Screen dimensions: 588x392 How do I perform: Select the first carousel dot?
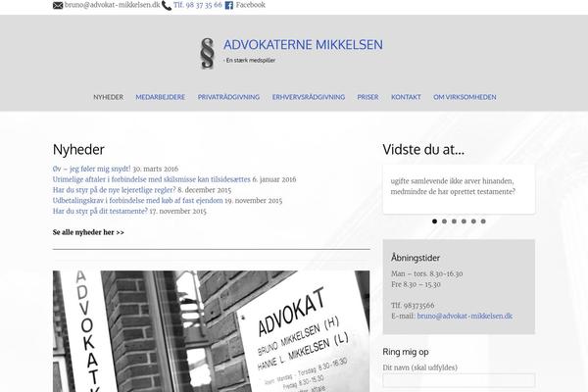coord(434,221)
